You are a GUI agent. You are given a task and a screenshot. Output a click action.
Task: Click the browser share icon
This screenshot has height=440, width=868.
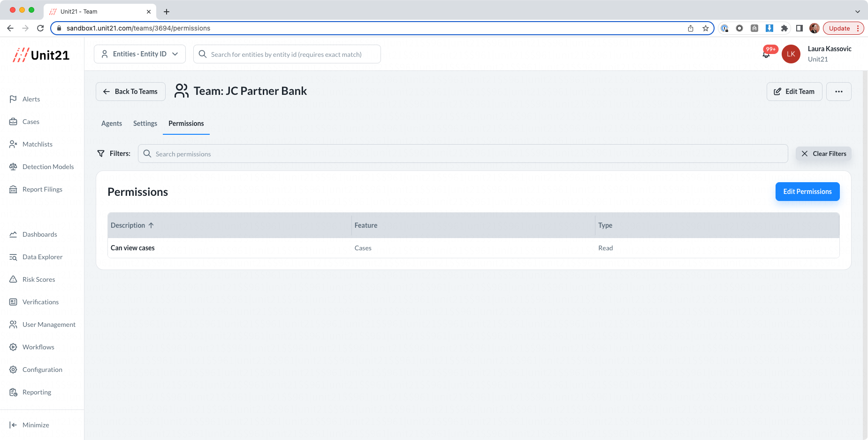[x=691, y=28]
